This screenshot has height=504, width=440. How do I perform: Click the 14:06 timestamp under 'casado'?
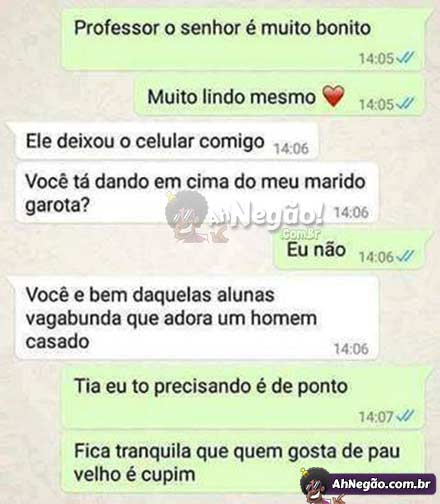point(351,349)
